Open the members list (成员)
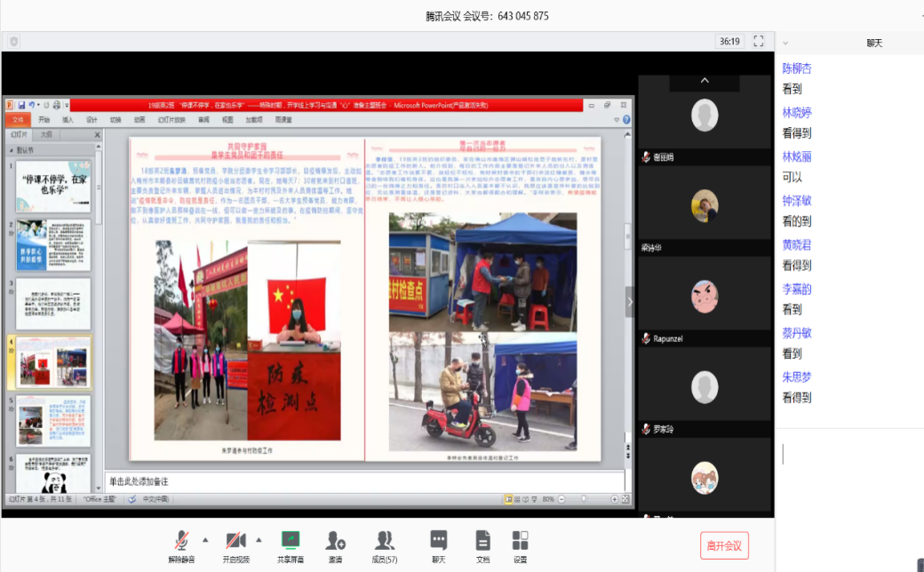This screenshot has width=924, height=572. (x=385, y=541)
